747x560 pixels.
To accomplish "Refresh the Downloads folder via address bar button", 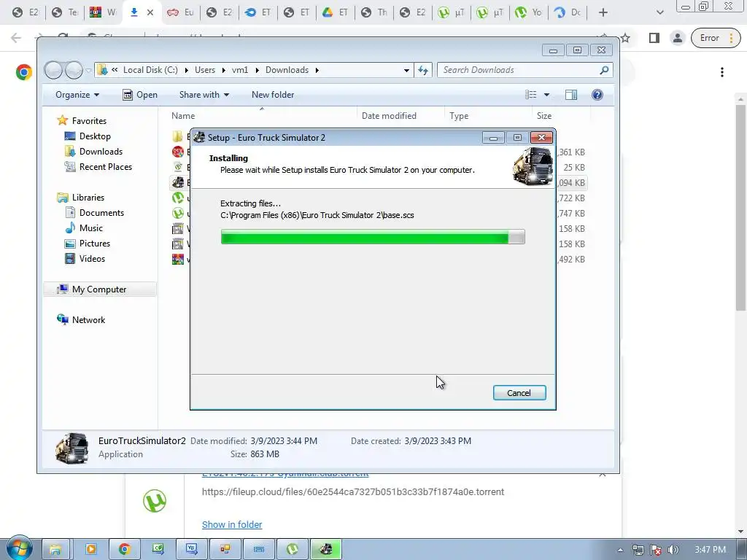I will (x=423, y=71).
